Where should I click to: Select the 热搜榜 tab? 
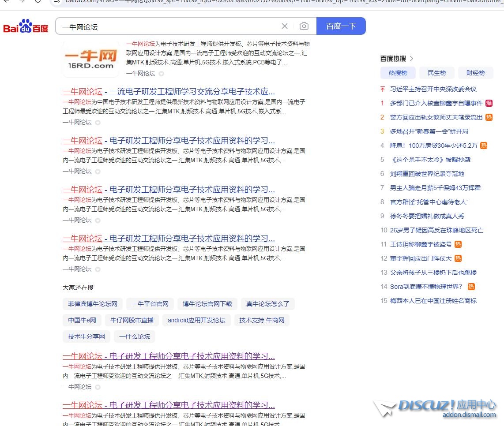(x=398, y=73)
